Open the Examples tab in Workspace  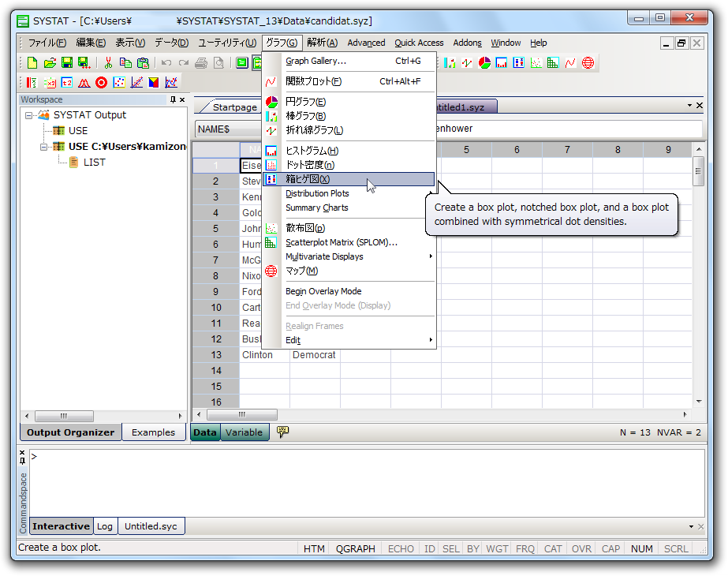click(153, 432)
